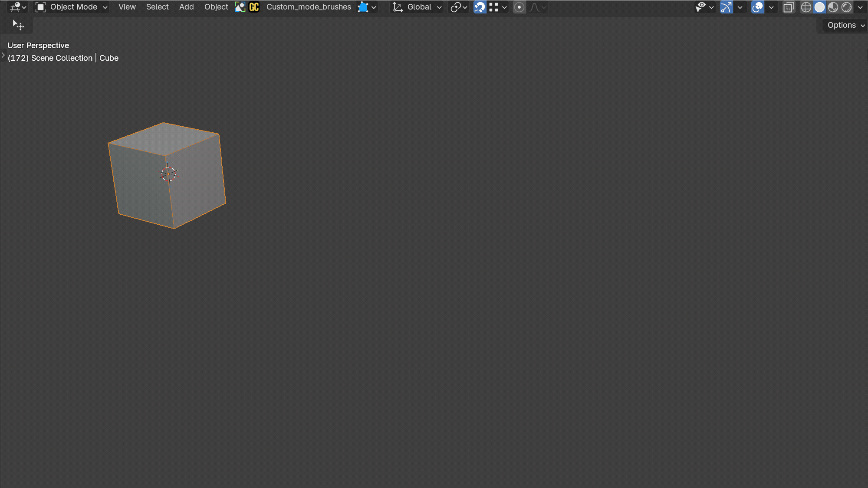
Task: Open the Options dropdown
Action: click(x=845, y=25)
